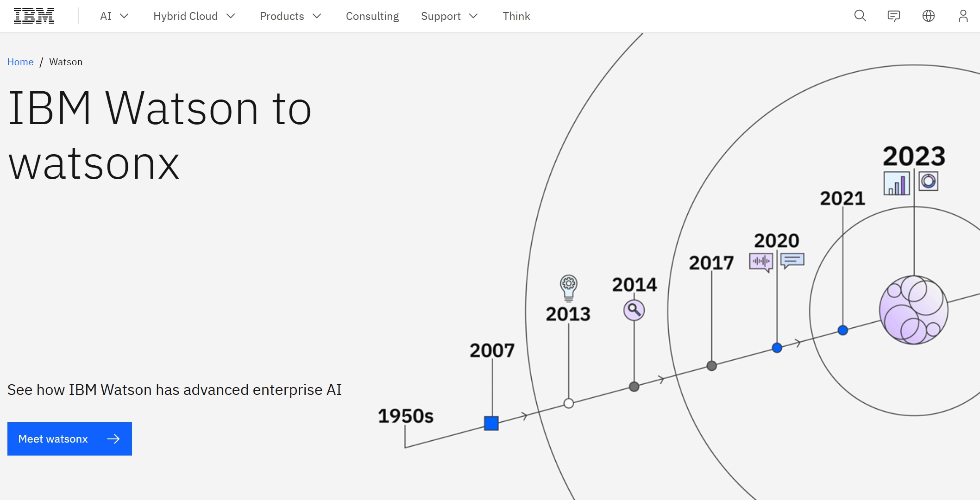Navigate to Home via the breadcrumb link

click(20, 62)
